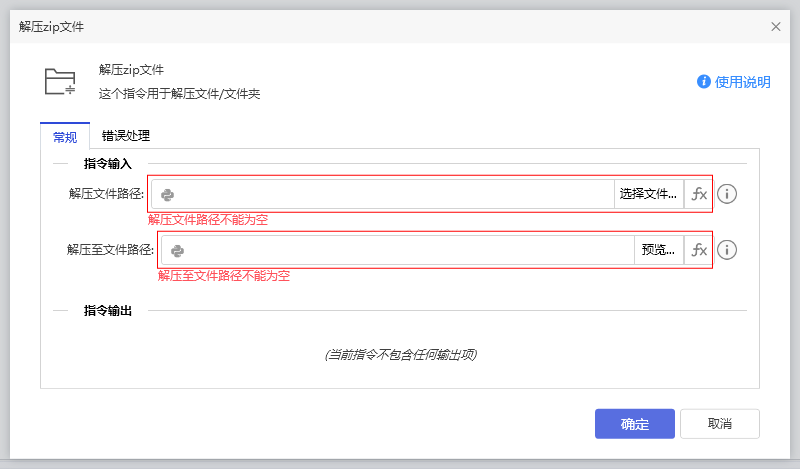Open the 使用说明 help link
800x469 pixels.
click(742, 82)
